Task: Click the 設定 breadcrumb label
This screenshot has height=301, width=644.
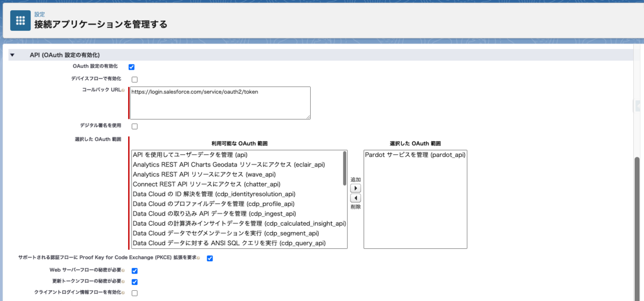Action: coord(40,15)
